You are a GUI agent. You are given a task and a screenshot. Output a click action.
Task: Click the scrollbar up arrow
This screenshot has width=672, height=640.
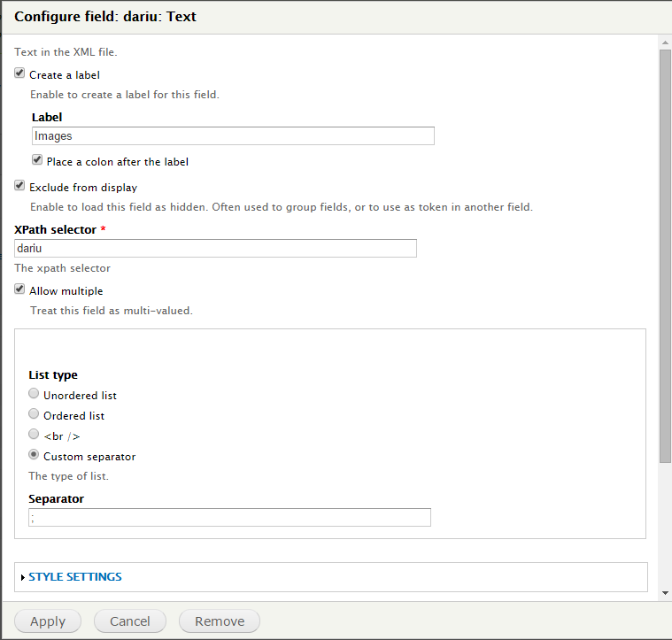point(665,42)
